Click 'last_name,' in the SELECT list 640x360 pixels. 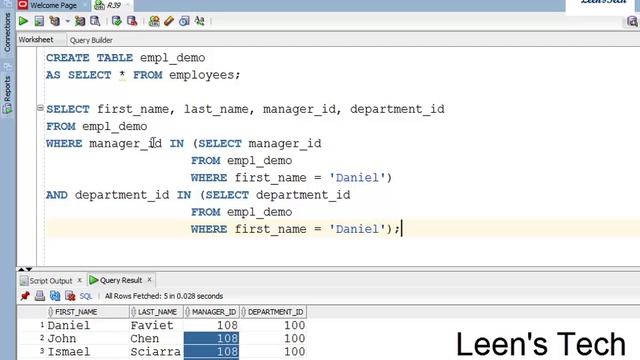pos(220,109)
